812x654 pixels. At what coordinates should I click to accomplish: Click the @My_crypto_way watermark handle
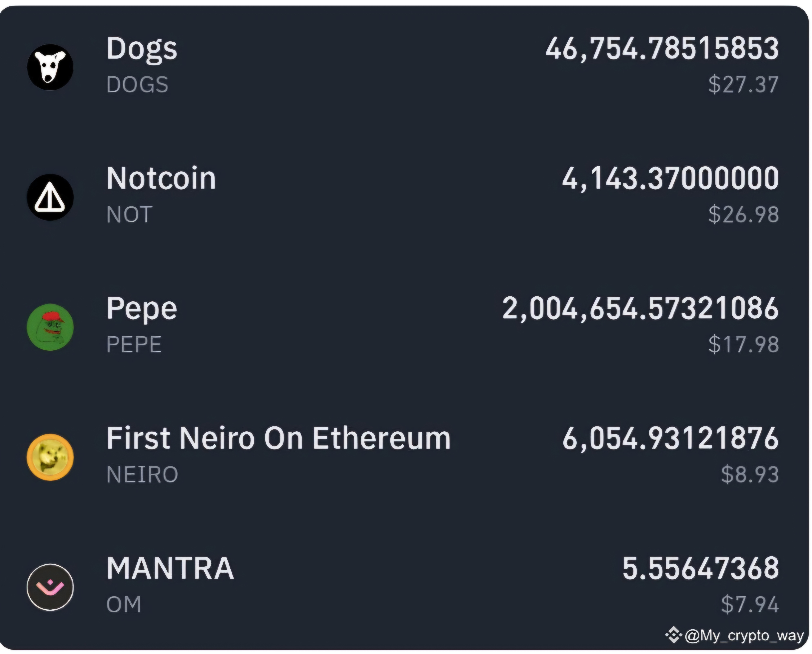[744, 635]
